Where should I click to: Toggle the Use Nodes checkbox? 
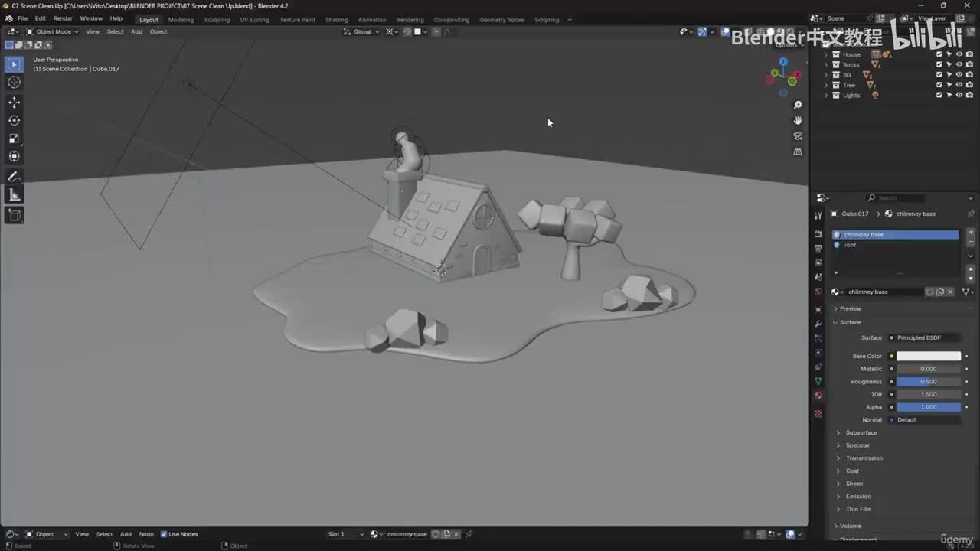coord(164,534)
